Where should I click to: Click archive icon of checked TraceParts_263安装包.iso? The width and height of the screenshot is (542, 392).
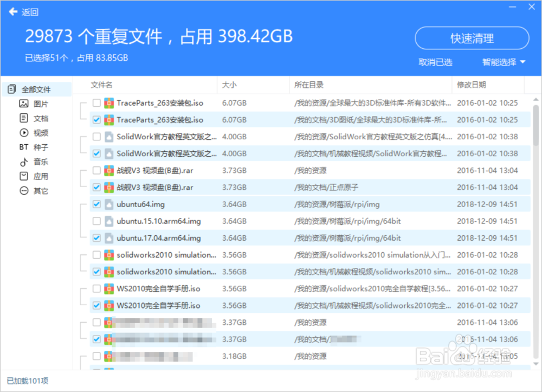click(109, 120)
